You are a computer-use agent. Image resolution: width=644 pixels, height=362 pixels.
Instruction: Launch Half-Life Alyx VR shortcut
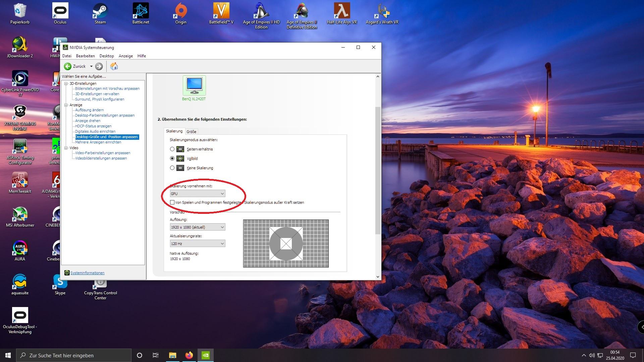point(342,14)
